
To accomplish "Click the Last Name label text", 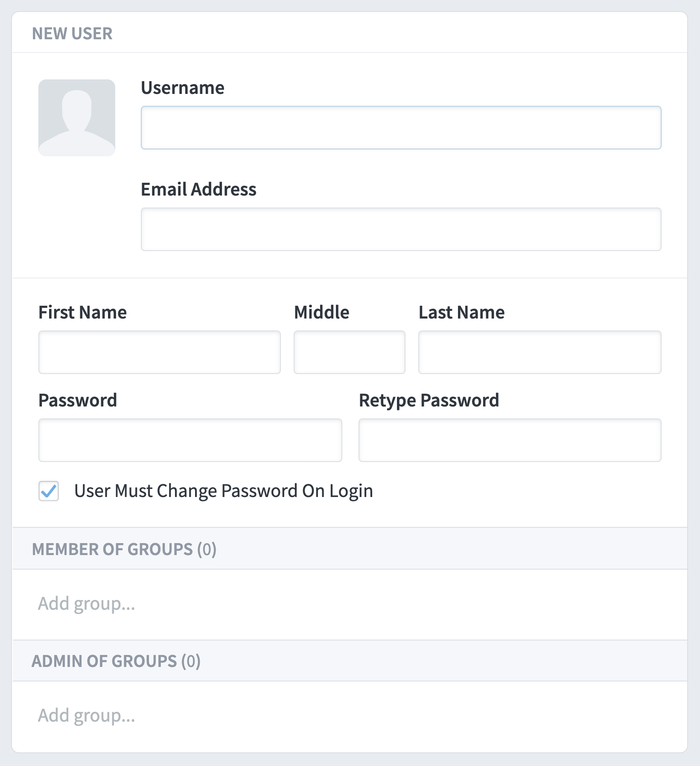I will [462, 313].
